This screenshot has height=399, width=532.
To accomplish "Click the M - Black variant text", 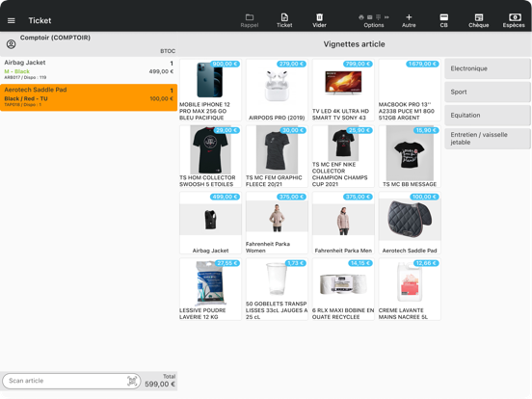I will (17, 71).
